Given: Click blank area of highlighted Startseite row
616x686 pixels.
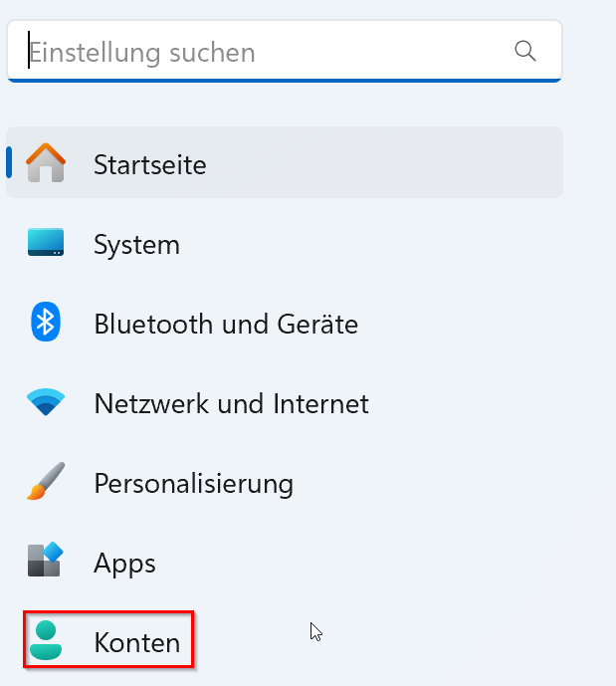Looking at the screenshot, I should pyautogui.click(x=385, y=162).
